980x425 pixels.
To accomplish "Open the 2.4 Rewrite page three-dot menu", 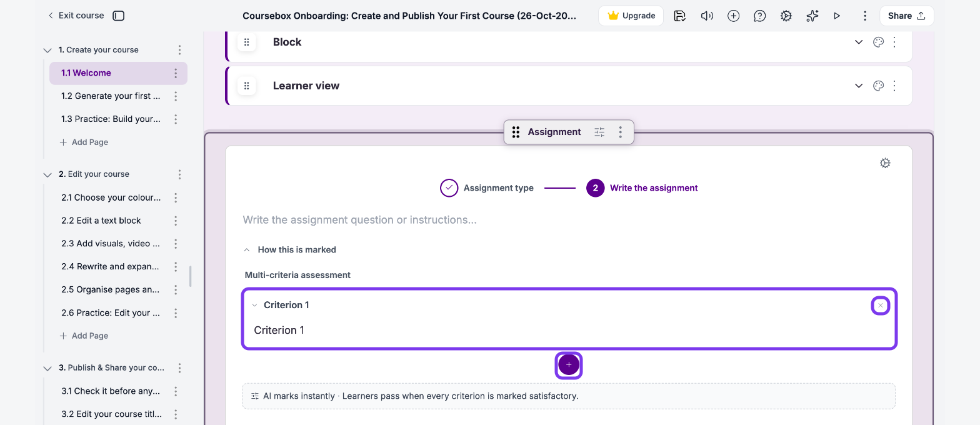I will 176,267.
